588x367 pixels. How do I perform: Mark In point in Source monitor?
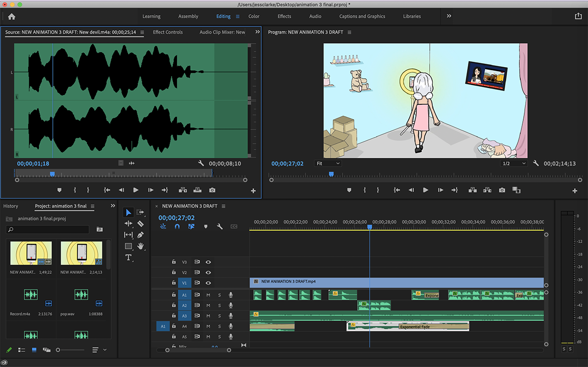tap(75, 190)
